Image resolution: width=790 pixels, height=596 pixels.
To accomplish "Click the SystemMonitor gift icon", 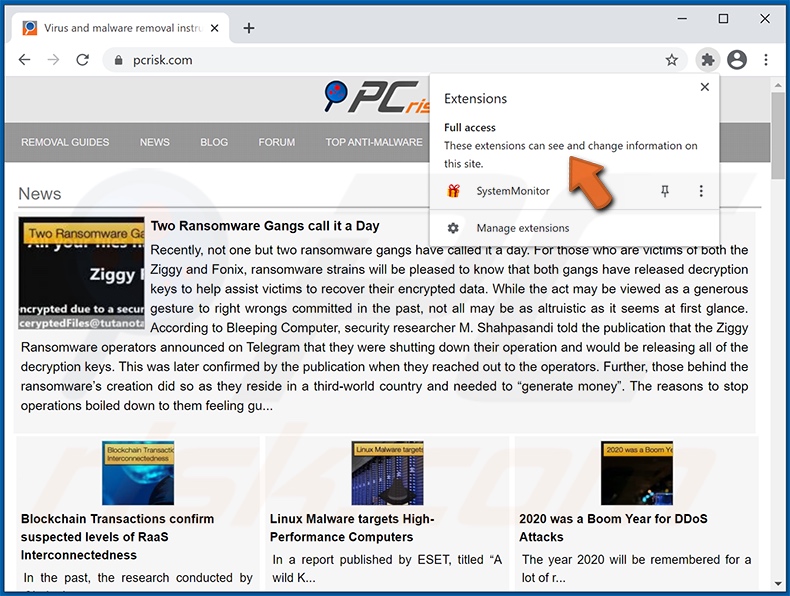I will [453, 191].
